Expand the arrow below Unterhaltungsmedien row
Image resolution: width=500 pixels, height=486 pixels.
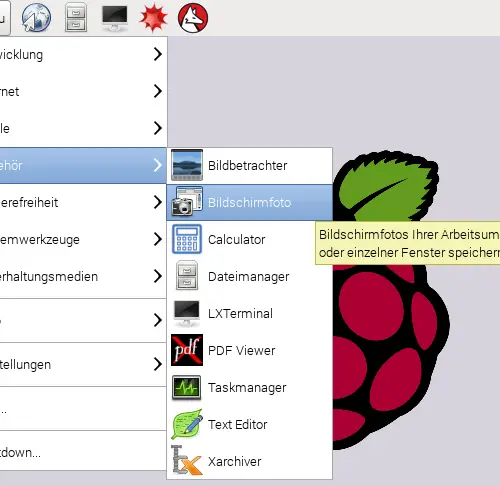click(158, 320)
